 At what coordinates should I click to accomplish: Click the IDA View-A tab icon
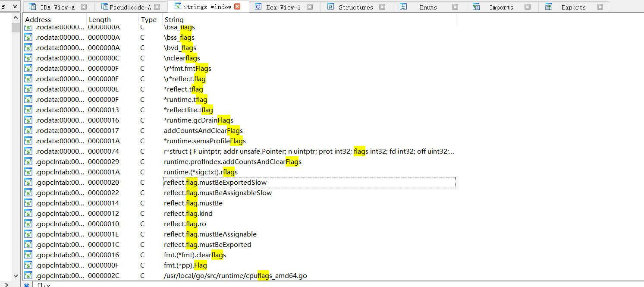(x=32, y=7)
